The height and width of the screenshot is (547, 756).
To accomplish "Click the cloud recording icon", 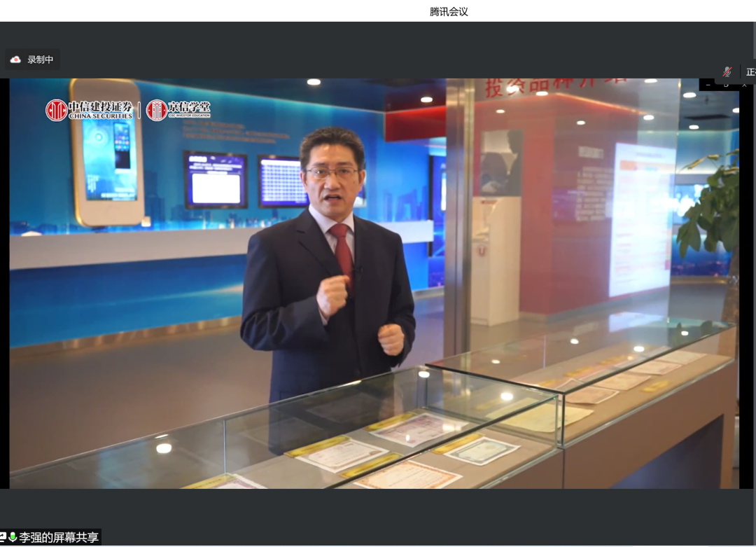I will point(15,60).
